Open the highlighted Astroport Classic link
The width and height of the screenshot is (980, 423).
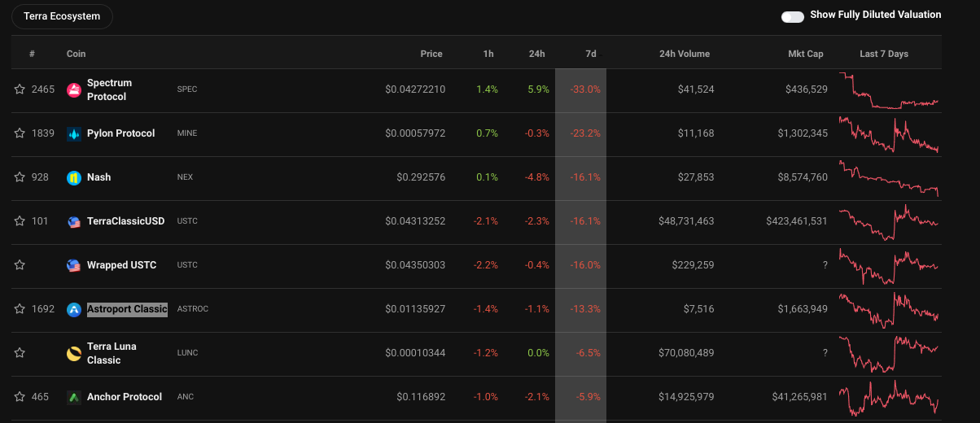click(x=127, y=309)
